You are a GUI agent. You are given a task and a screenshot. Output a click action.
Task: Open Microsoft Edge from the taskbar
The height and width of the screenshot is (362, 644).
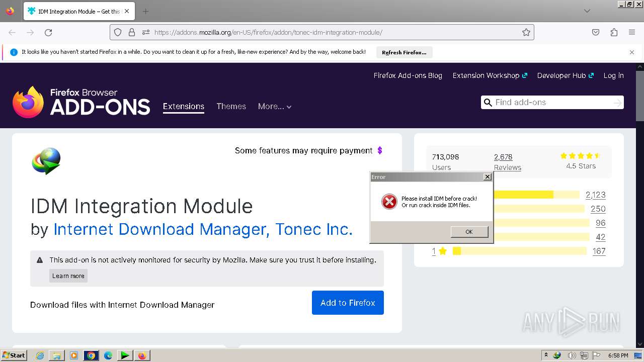[x=108, y=355]
